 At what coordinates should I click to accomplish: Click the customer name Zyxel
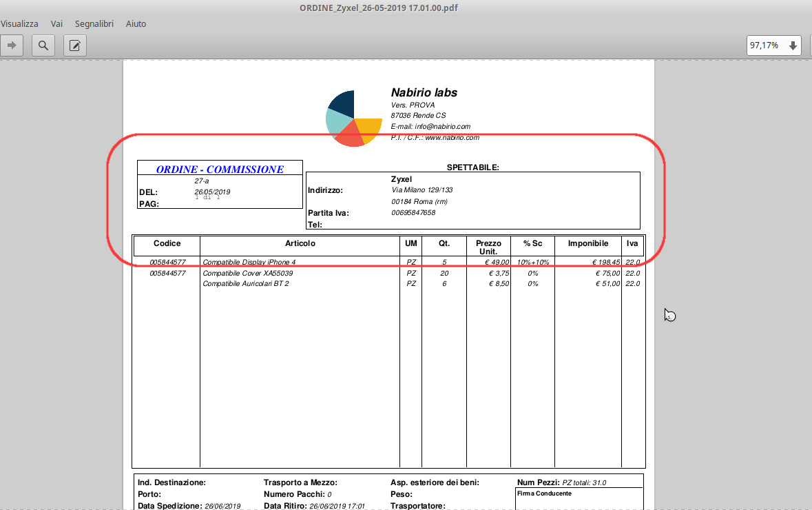tap(402, 179)
